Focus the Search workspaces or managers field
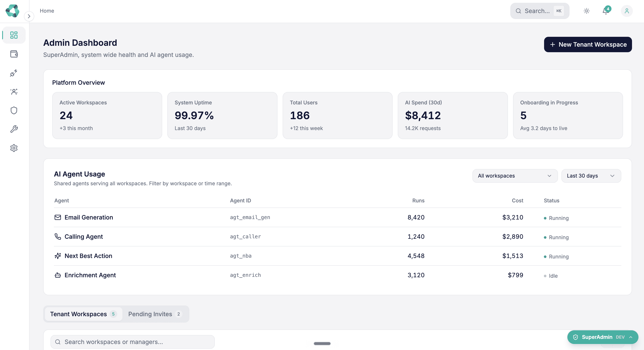 point(132,342)
